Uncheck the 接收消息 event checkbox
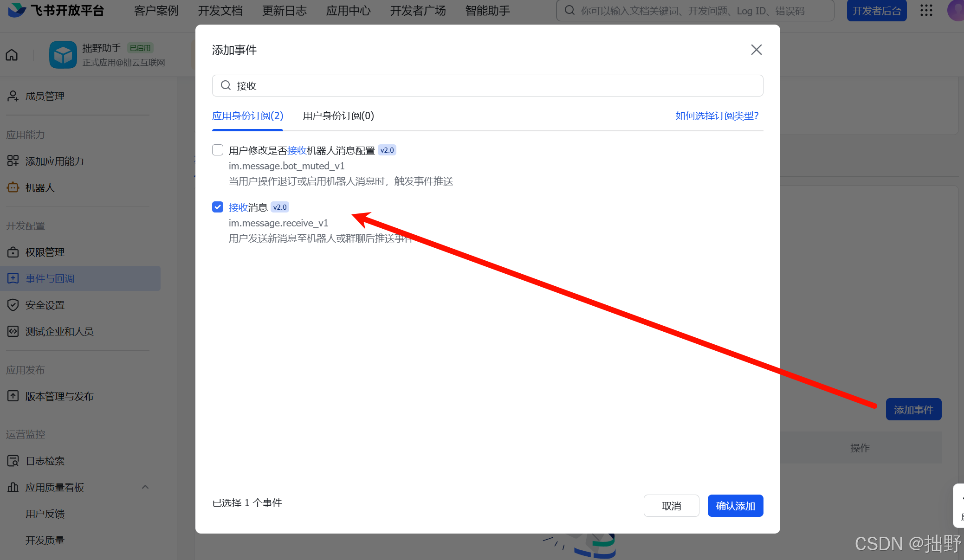The image size is (964, 560). pos(218,207)
